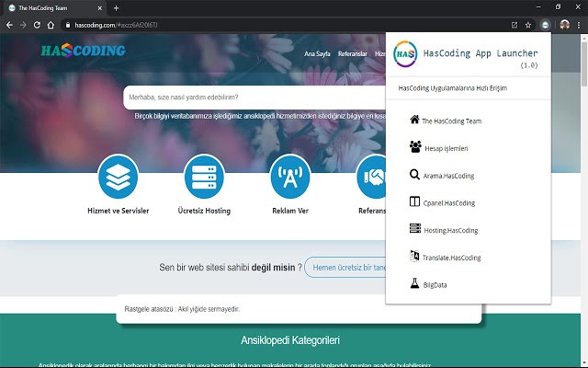Screen dimensions: 588x368
Task: Go back with the browser back arrow
Action: [10, 25]
